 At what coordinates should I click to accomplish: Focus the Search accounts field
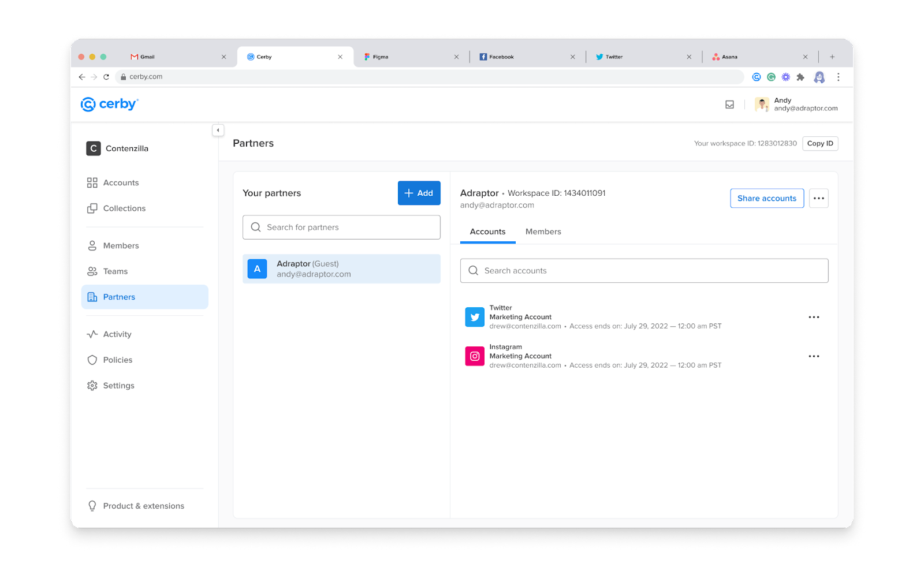point(644,271)
